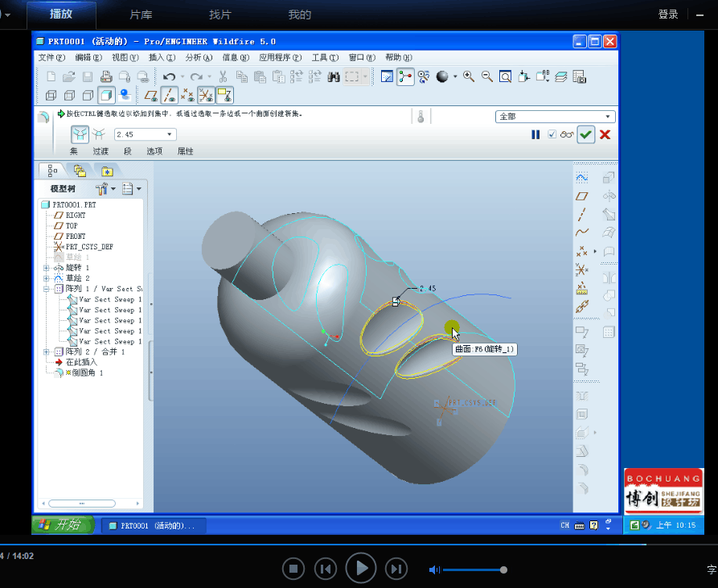
Task: Expand the 草绘 2 tree node
Action: 47,278
